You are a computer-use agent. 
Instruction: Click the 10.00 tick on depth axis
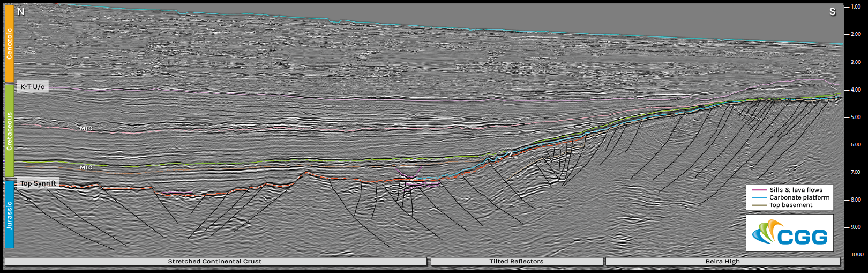click(856, 255)
